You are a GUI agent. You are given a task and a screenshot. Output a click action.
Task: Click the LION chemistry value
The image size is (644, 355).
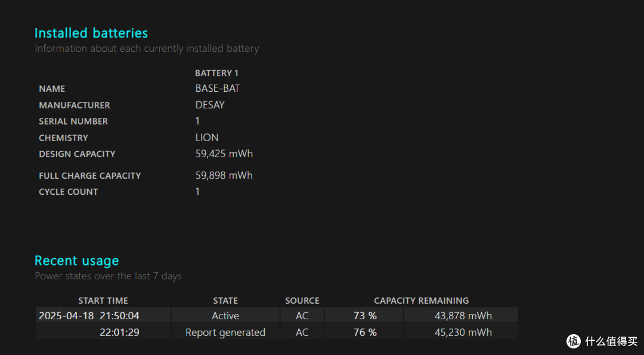point(207,138)
